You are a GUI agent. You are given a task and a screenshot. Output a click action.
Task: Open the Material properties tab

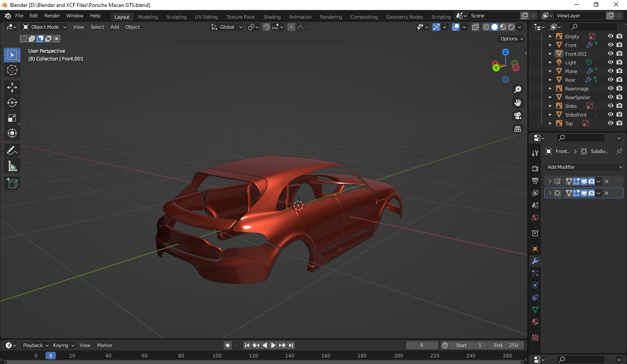pos(535,322)
